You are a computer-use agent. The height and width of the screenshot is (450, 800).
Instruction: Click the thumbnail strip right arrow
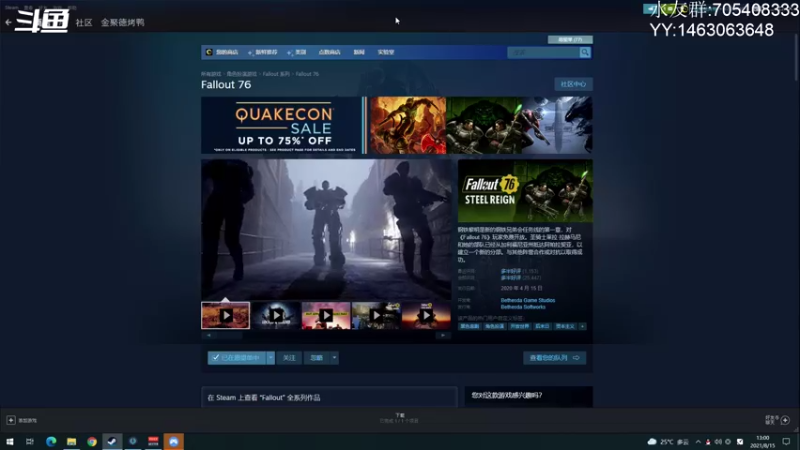click(x=443, y=336)
